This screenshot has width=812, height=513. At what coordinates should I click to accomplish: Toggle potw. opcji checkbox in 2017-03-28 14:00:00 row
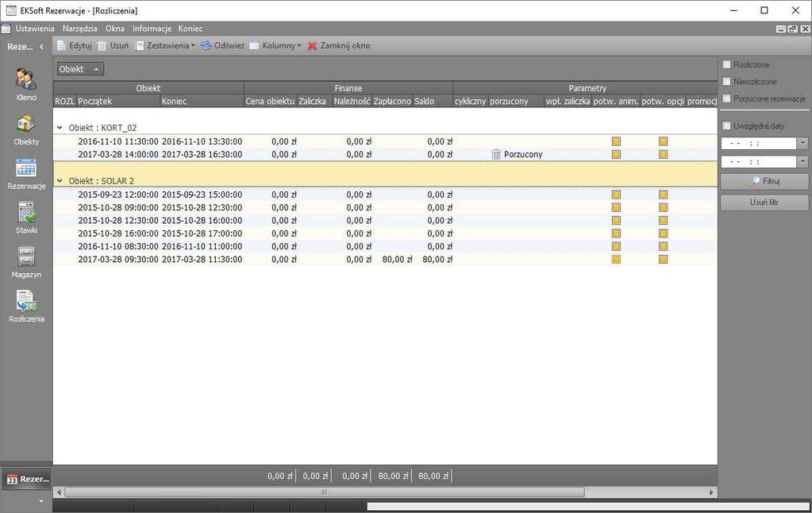[x=663, y=154]
